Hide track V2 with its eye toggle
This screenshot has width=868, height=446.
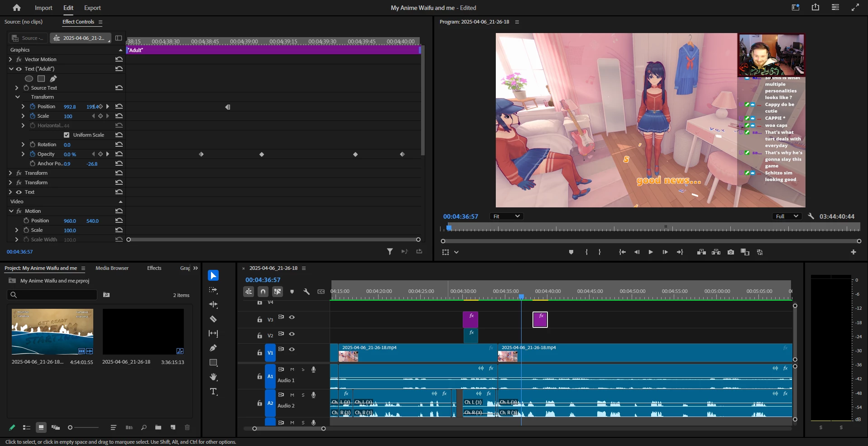pyautogui.click(x=292, y=334)
